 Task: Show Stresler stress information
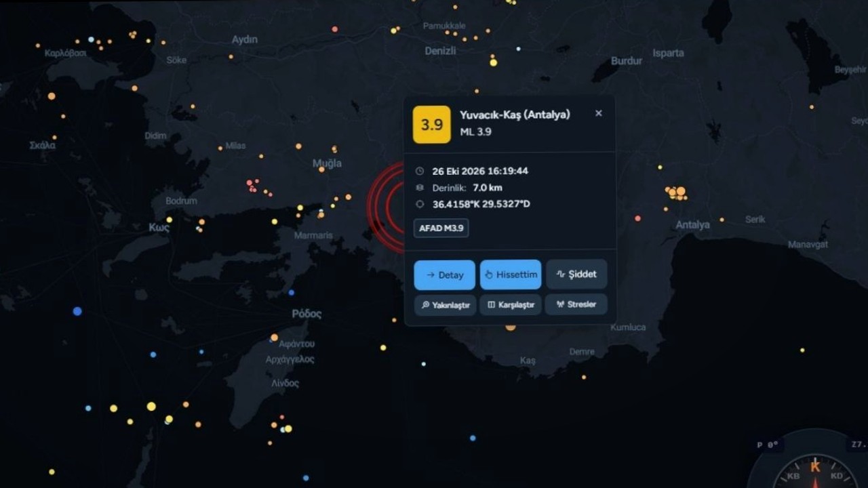point(576,304)
